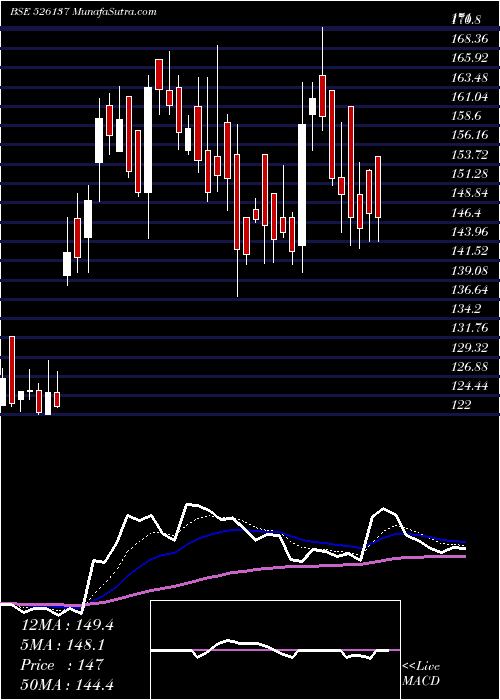Select the 165.92 price axis label
Viewport: 500px width, 700px height.
pyautogui.click(x=469, y=59)
